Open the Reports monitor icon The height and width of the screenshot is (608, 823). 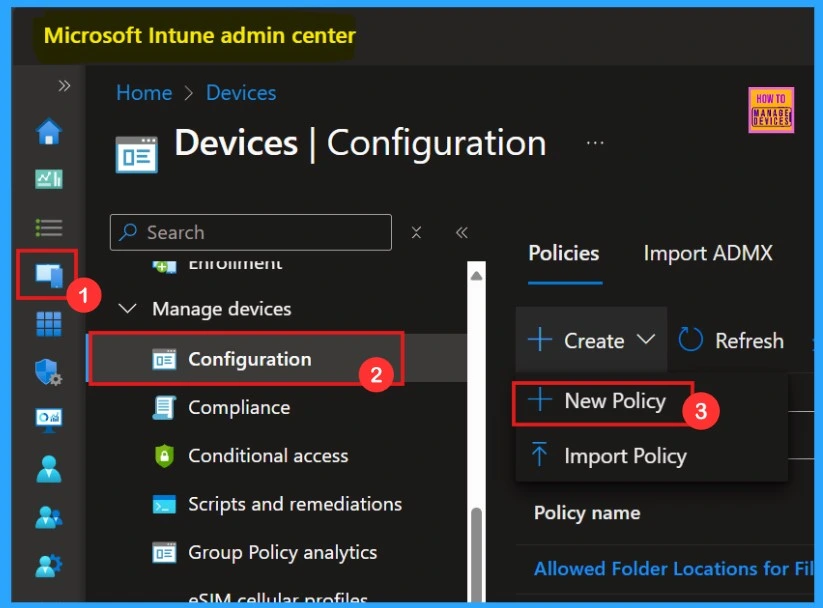point(49,420)
